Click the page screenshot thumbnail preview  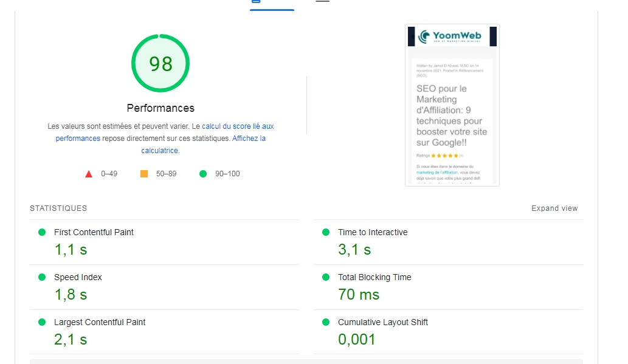click(452, 115)
